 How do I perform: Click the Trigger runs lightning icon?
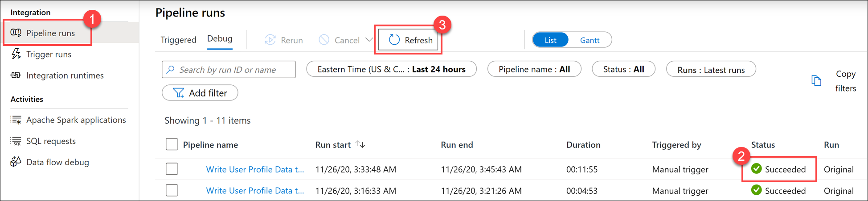click(16, 54)
